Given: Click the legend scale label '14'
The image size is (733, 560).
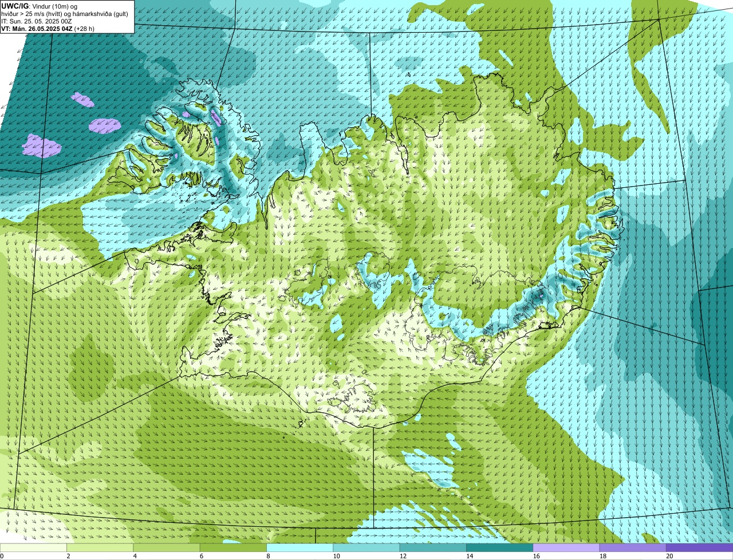Looking at the screenshot, I should point(469,556).
